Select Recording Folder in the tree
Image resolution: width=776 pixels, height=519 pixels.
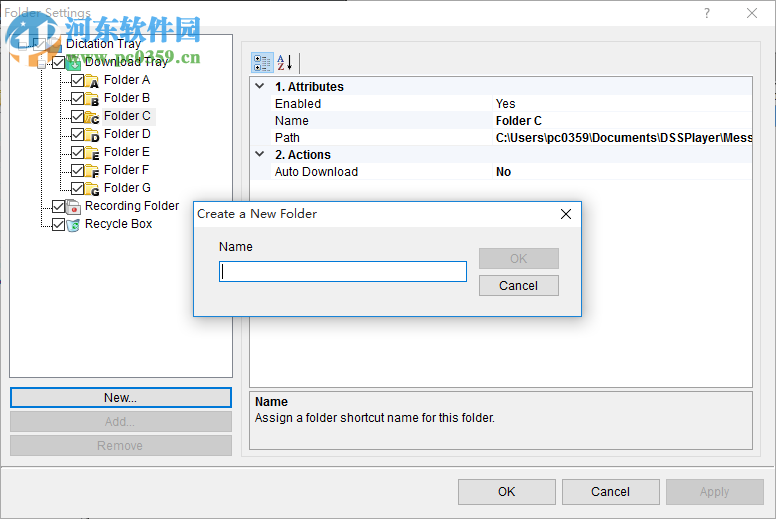click(132, 206)
